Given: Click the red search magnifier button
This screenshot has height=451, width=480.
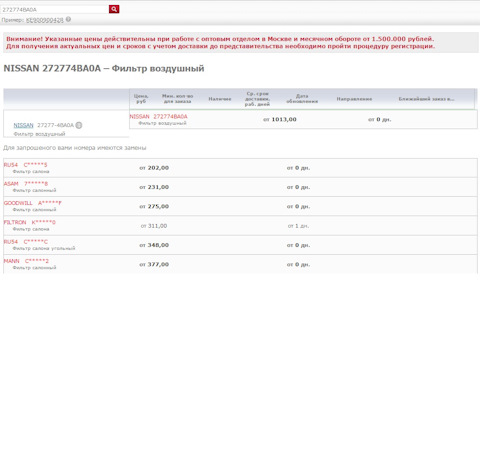Looking at the screenshot, I should pyautogui.click(x=114, y=9).
